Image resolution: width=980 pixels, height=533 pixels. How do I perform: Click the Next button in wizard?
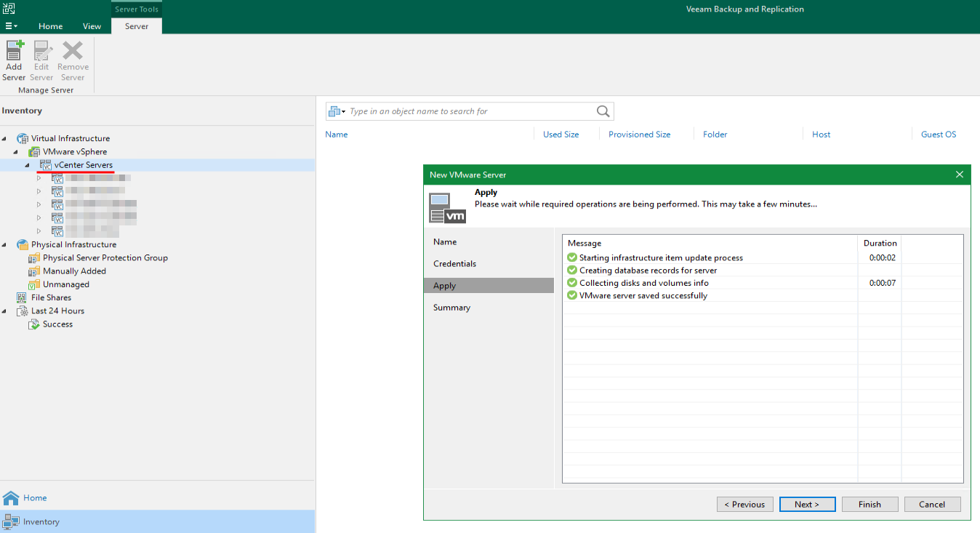[x=807, y=505]
